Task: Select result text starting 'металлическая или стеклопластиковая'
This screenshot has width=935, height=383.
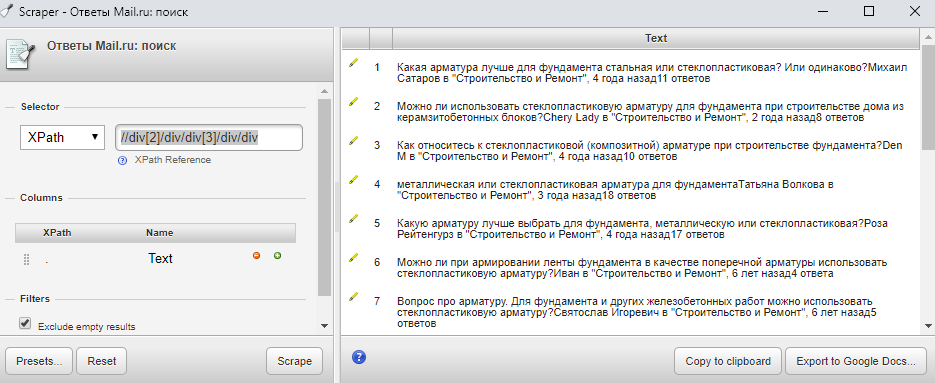Action: [x=615, y=190]
